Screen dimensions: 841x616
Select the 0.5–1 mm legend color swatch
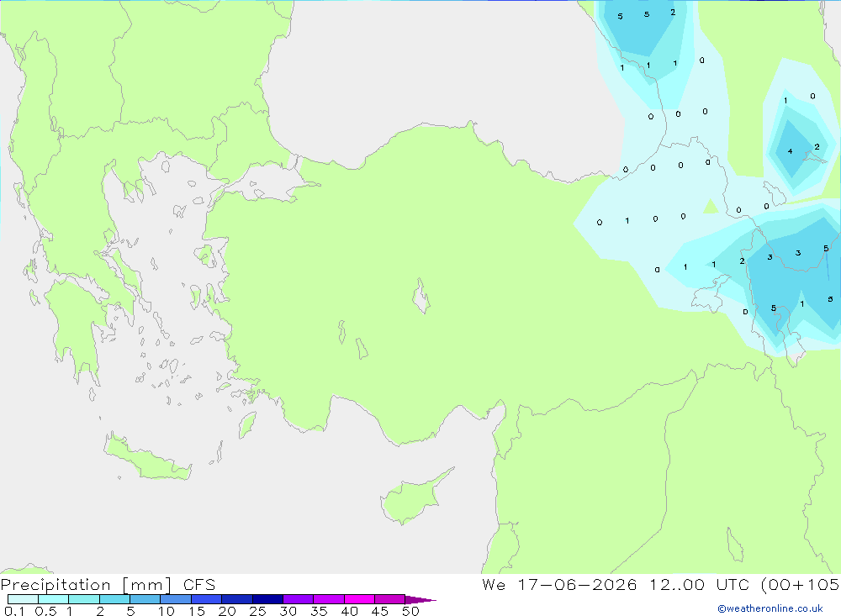click(54, 599)
